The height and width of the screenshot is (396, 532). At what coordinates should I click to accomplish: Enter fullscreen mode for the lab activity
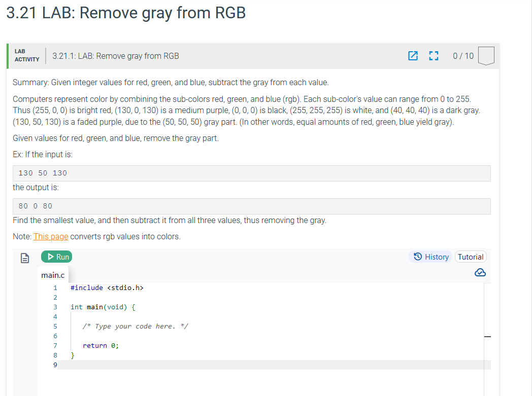point(433,56)
